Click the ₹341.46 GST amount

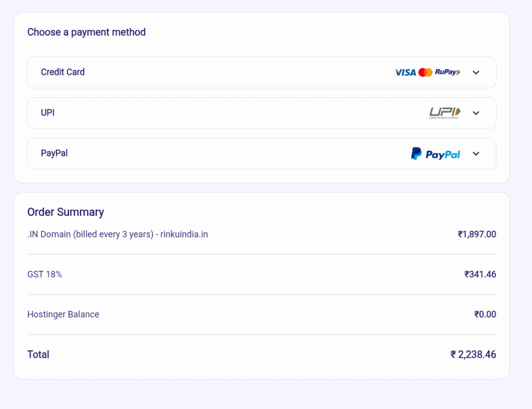pos(480,274)
